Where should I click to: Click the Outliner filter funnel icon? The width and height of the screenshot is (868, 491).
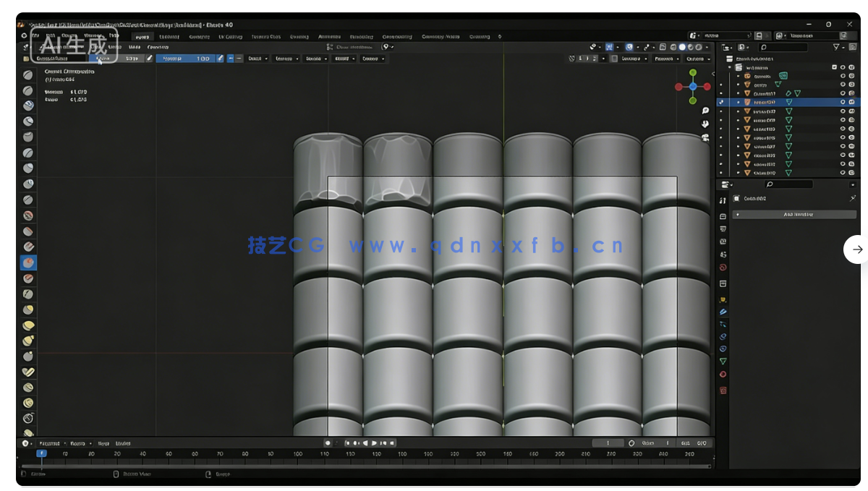tap(835, 47)
